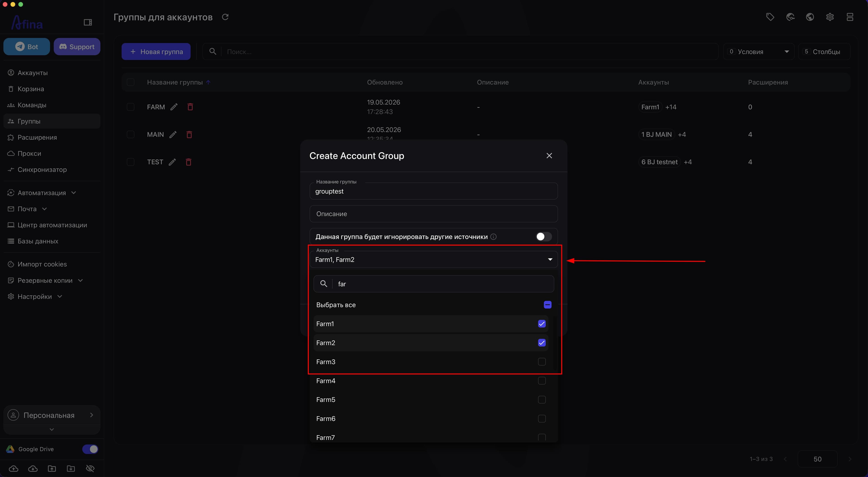Click the Название группы name input field
The height and width of the screenshot is (477, 868).
(433, 191)
